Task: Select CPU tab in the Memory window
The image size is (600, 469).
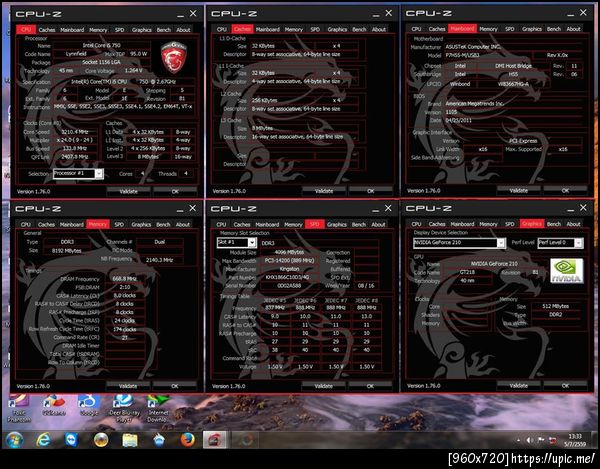Action: click(26, 224)
